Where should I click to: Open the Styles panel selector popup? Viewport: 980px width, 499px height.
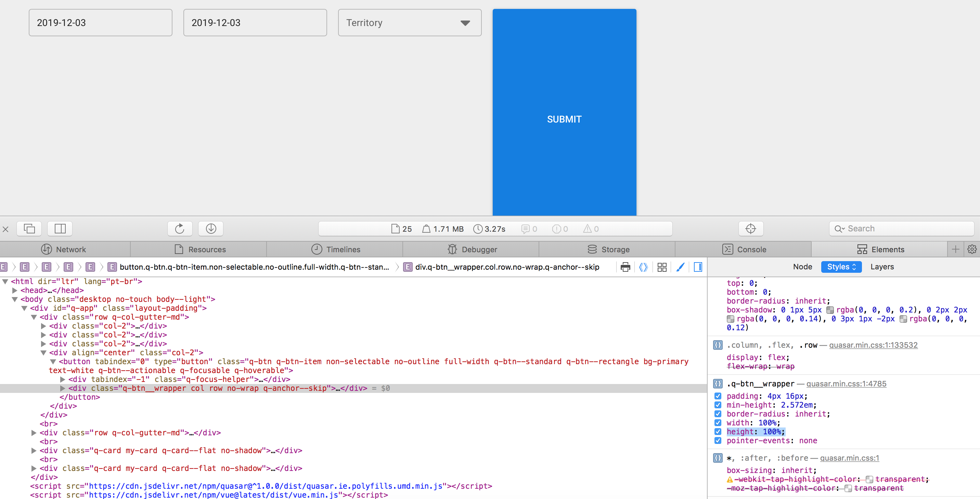[841, 266]
